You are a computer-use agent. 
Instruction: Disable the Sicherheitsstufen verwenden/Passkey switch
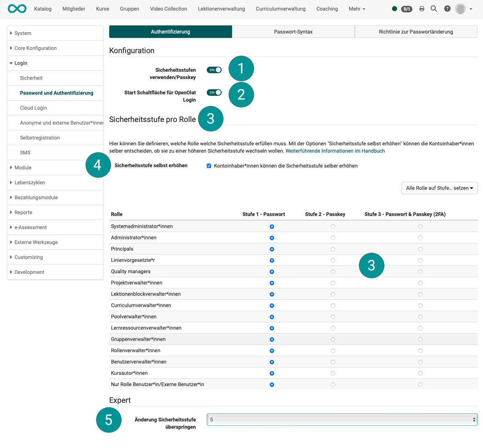coord(214,70)
